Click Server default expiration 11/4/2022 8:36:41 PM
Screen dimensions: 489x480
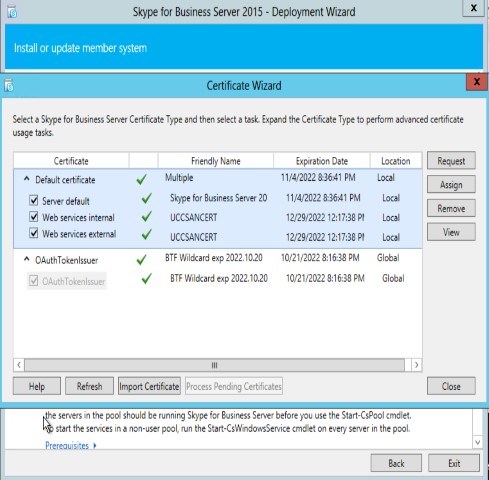tap(323, 198)
